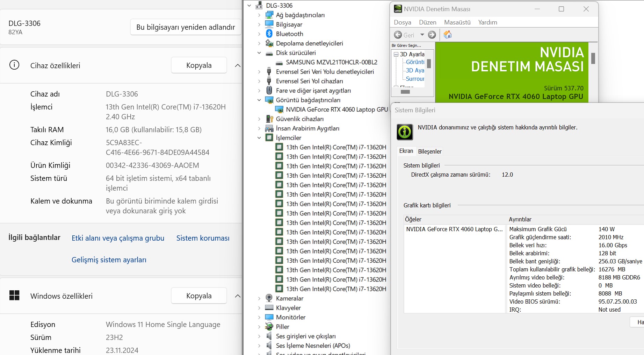Click the Bluetooth icon in Device Manager
This screenshot has height=355, width=644.
269,34
